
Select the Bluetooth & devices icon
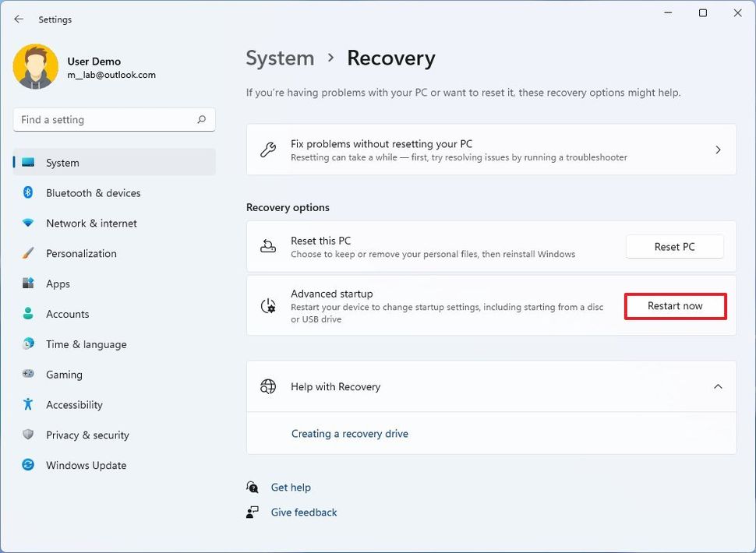28,193
